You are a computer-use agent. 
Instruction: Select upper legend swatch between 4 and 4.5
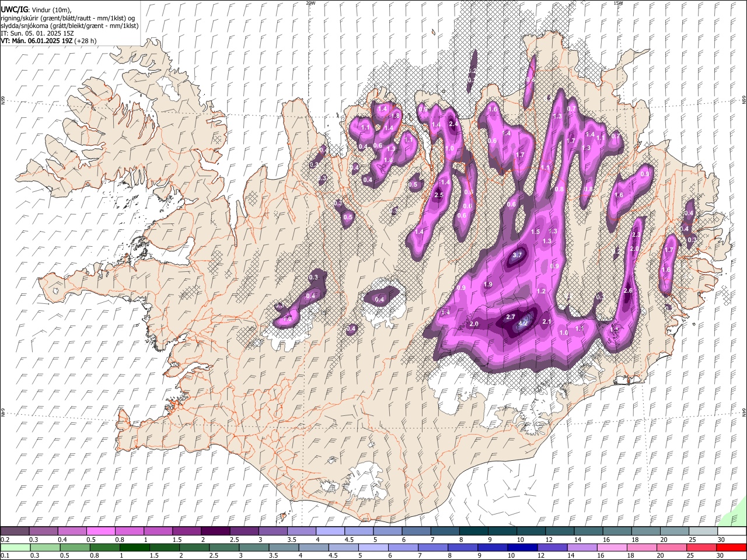pyautogui.click(x=330, y=531)
